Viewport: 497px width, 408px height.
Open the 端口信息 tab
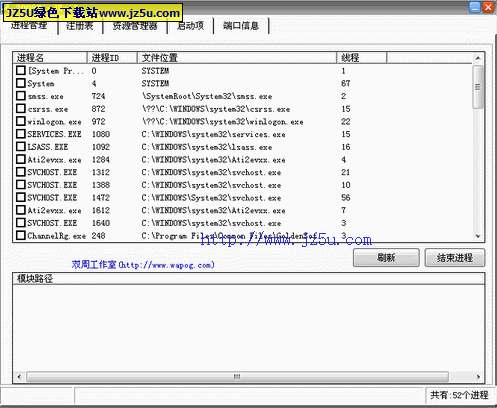pyautogui.click(x=241, y=26)
